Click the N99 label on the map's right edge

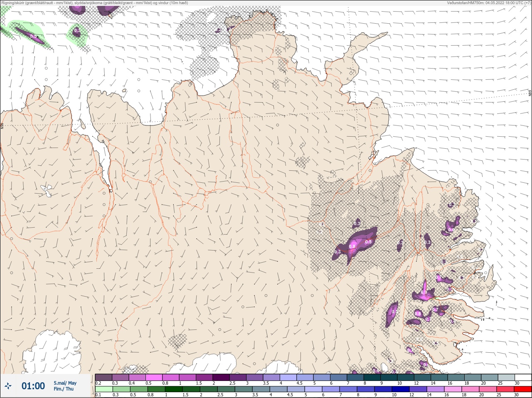click(530, 93)
